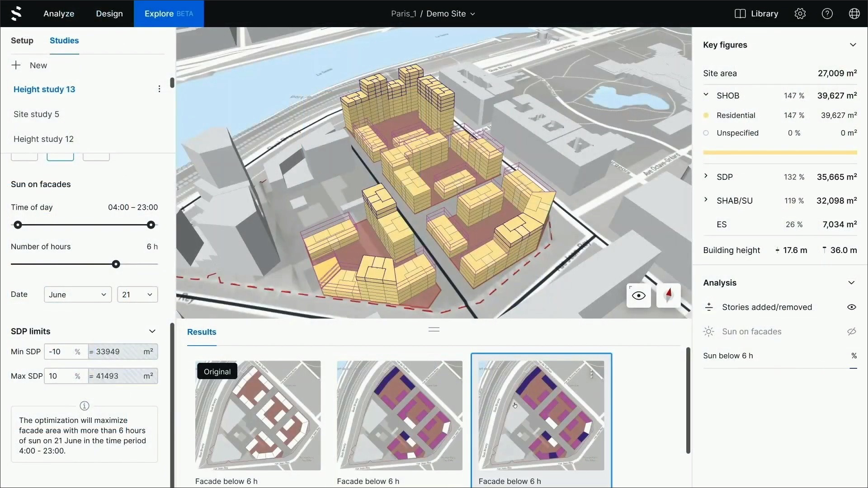Click the Stories added/removed analysis icon
The image size is (868, 488).
click(709, 307)
